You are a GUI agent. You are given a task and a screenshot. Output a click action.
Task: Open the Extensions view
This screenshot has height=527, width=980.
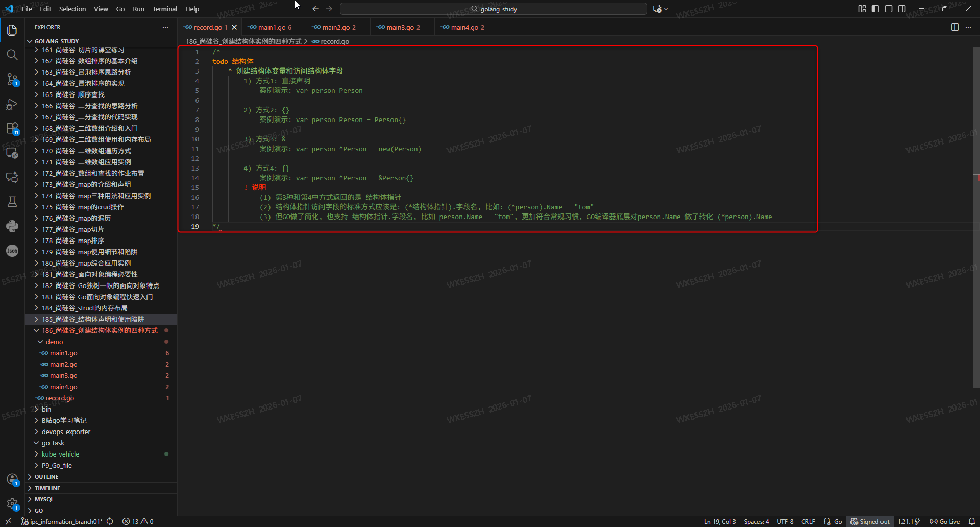click(x=12, y=128)
